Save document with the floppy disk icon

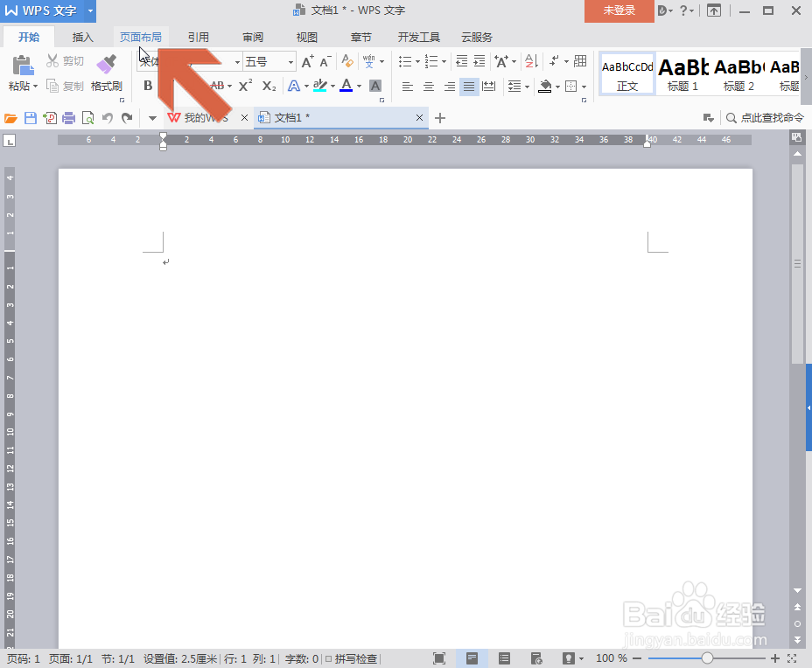(x=31, y=119)
